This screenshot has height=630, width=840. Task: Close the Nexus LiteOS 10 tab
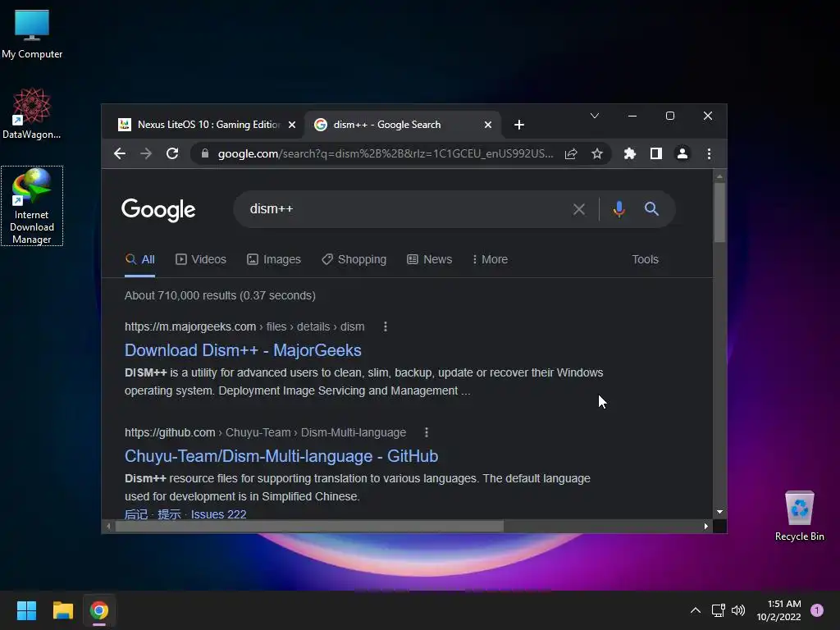coord(292,125)
